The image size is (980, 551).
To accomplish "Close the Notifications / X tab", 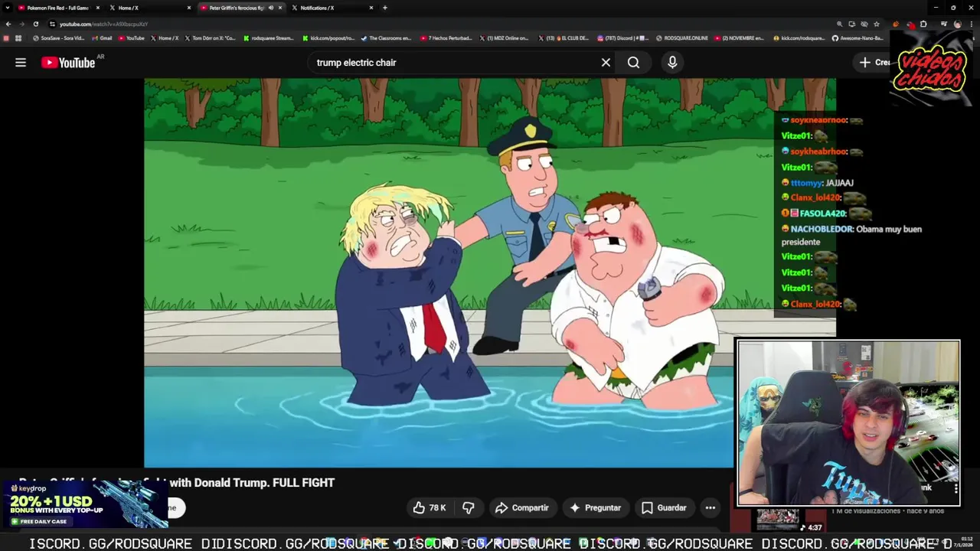I will (371, 8).
